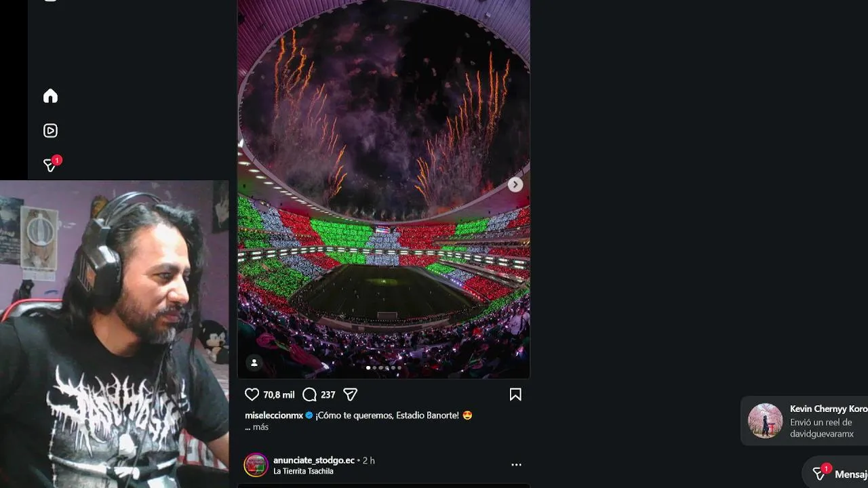The image size is (868, 488).
Task: Like the miseleccionmx stadium post
Action: [252, 394]
